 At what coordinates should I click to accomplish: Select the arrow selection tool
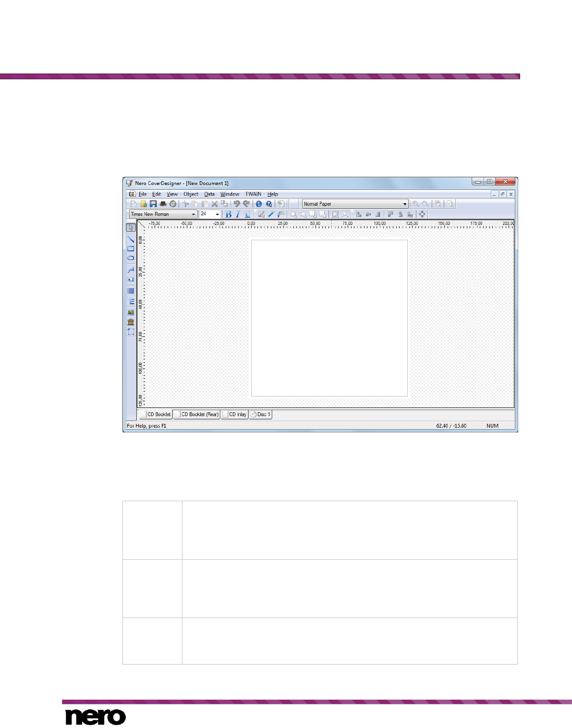[131, 227]
